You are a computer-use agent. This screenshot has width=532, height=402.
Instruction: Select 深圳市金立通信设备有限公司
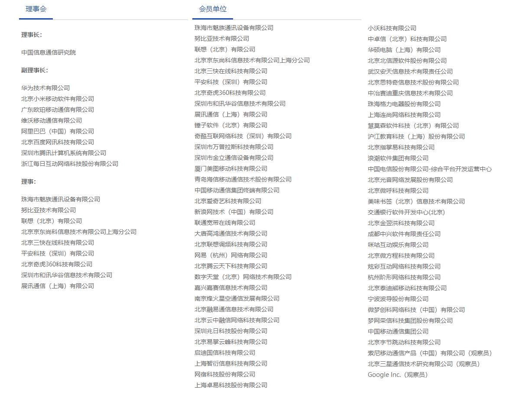pyautogui.click(x=234, y=158)
